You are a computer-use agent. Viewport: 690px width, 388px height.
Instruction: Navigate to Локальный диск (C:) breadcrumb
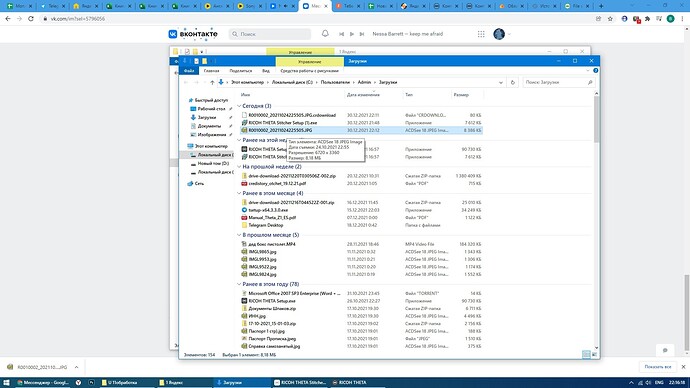coord(292,82)
